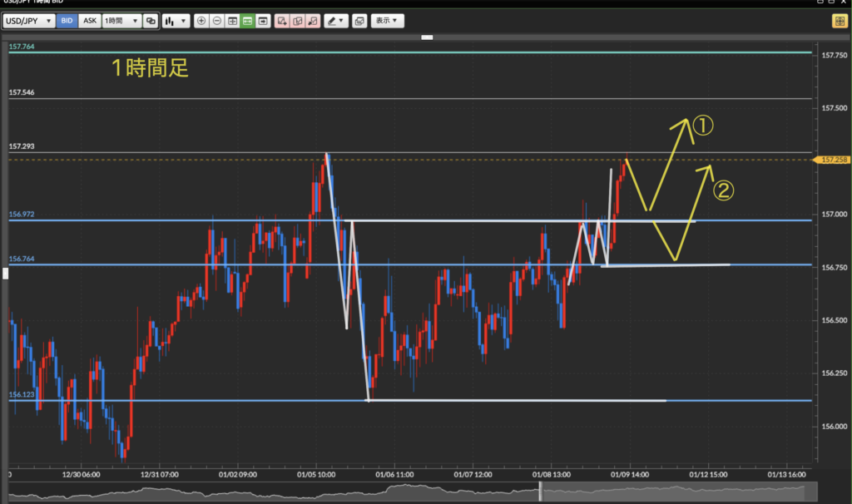852x504 pixels.
Task: Click the scroll-to-latest arrow icon
Action: tap(263, 21)
